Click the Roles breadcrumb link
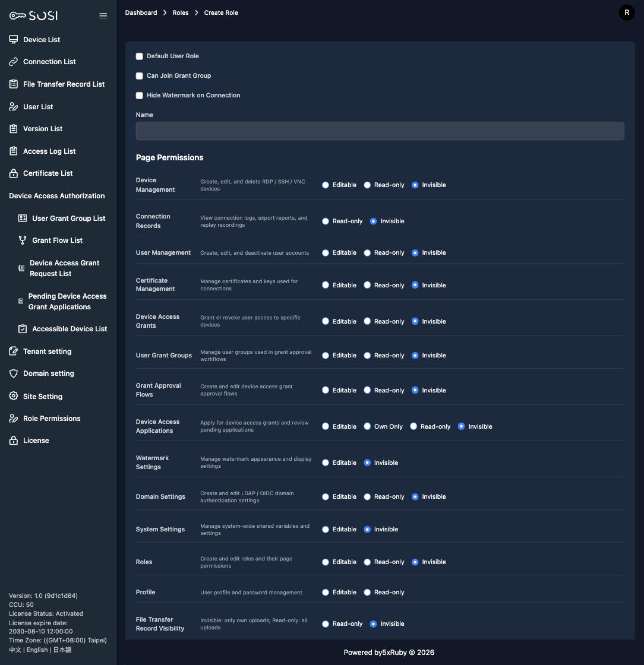 pos(180,12)
